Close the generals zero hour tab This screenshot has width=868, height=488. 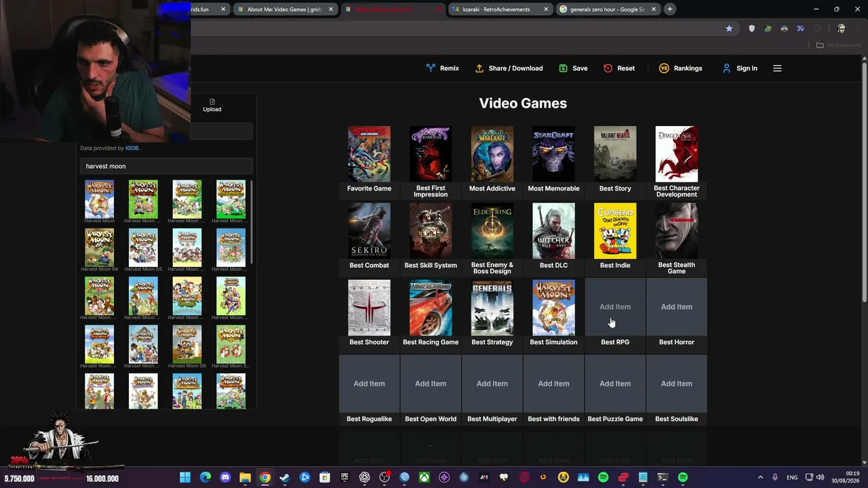654,9
